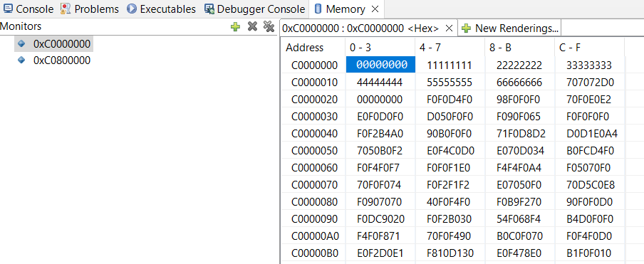
Task: Open the Problems tab
Action: 90,9
